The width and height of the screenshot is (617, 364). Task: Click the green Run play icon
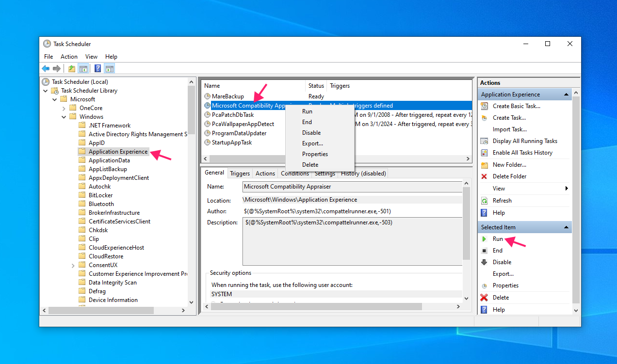(x=484, y=239)
